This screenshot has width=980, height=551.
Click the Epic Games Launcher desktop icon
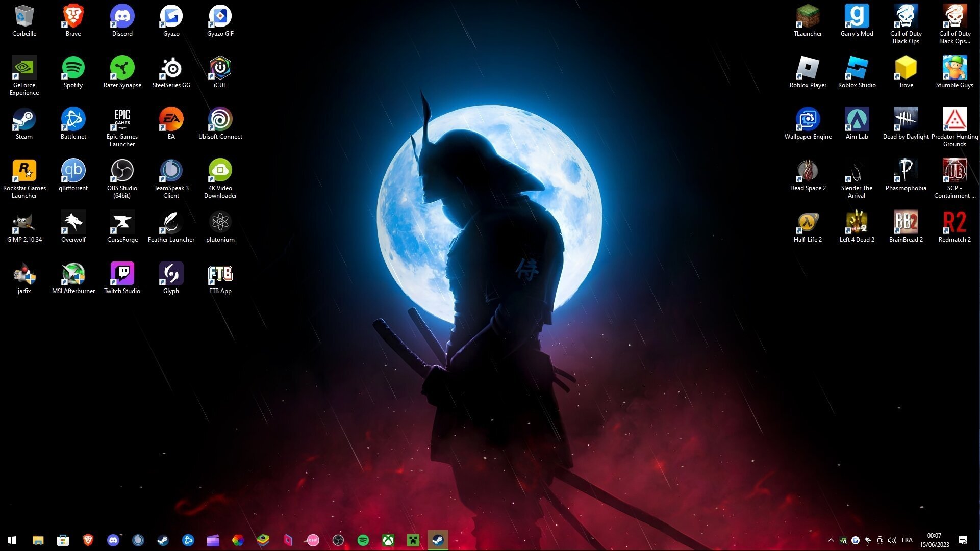click(122, 120)
